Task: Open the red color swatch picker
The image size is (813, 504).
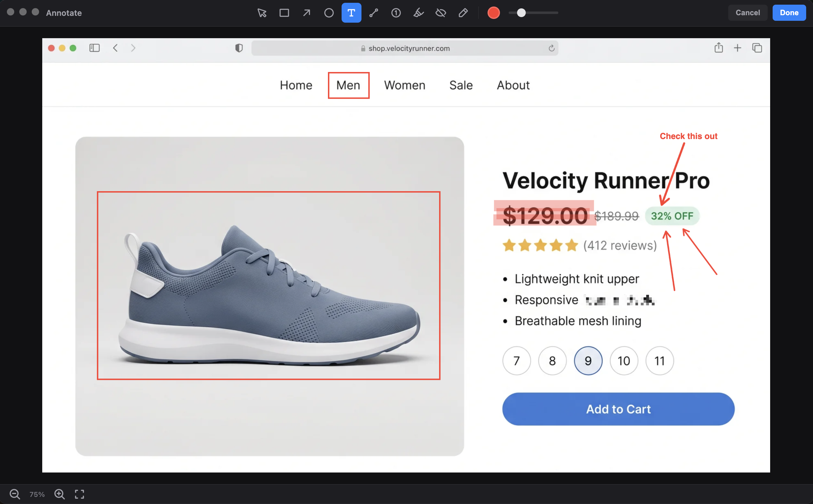Action: tap(493, 13)
